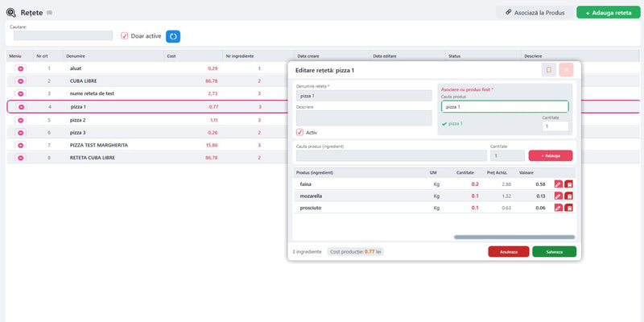The height and width of the screenshot is (322, 644).
Task: Uncheck the Activ checkbox in recipe dialog
Action: 299,133
